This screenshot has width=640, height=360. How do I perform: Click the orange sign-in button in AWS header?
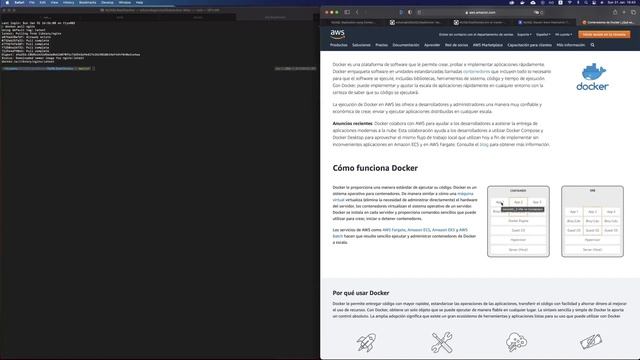tap(604, 35)
